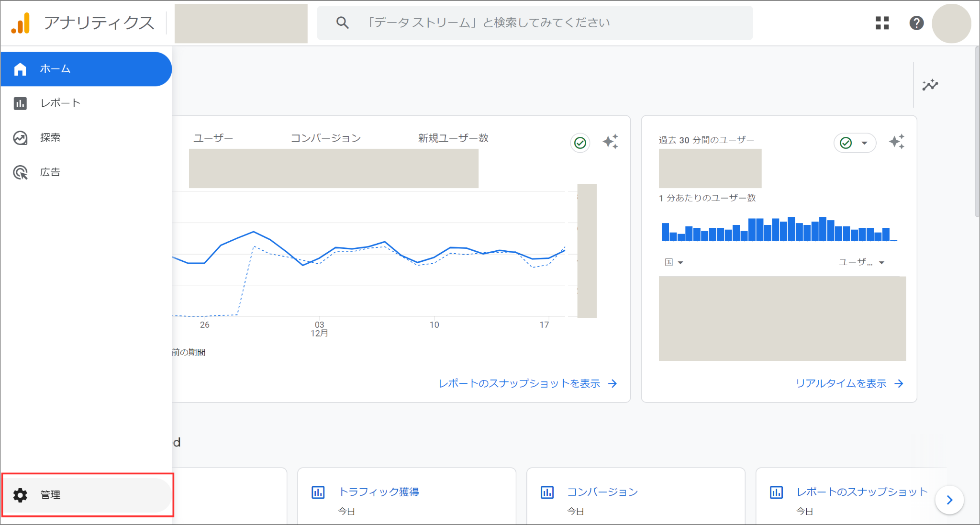Click the ホーム house icon
Viewport: 980px width, 525px height.
pyautogui.click(x=20, y=69)
